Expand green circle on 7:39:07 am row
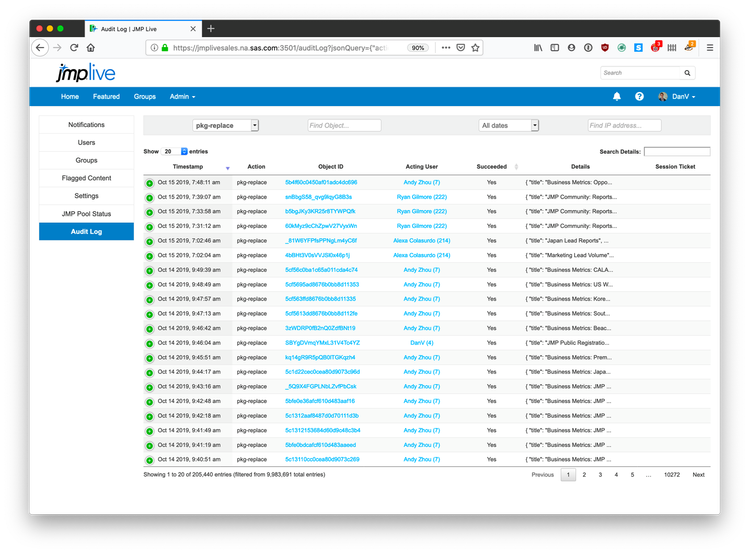The image size is (749, 553). (150, 198)
